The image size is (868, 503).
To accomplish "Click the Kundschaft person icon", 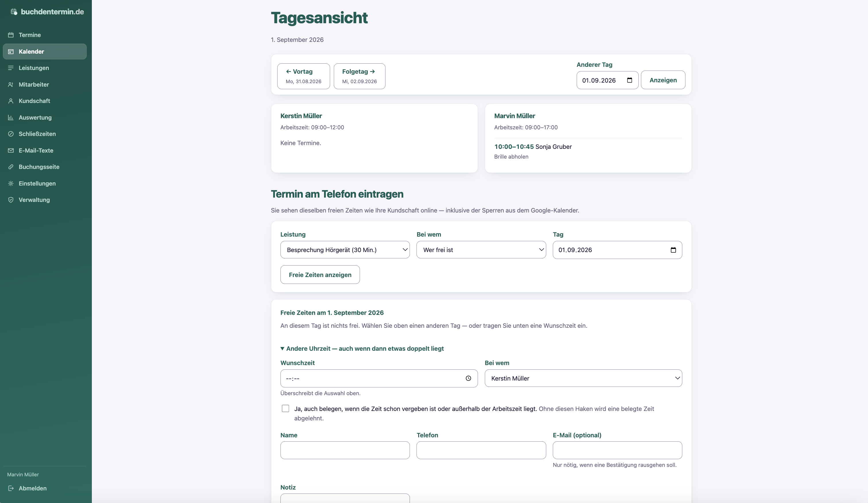I will pyautogui.click(x=11, y=101).
